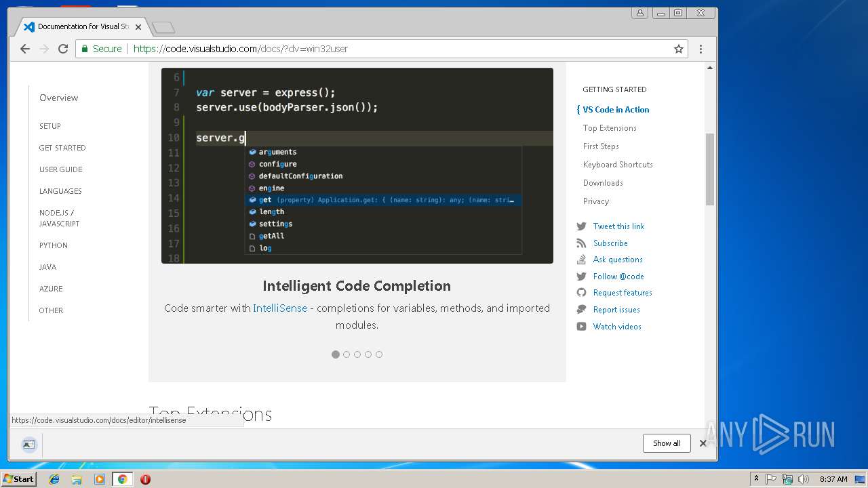Expand OTHER section in sidebar
Screen dimensions: 868x488
51,310
